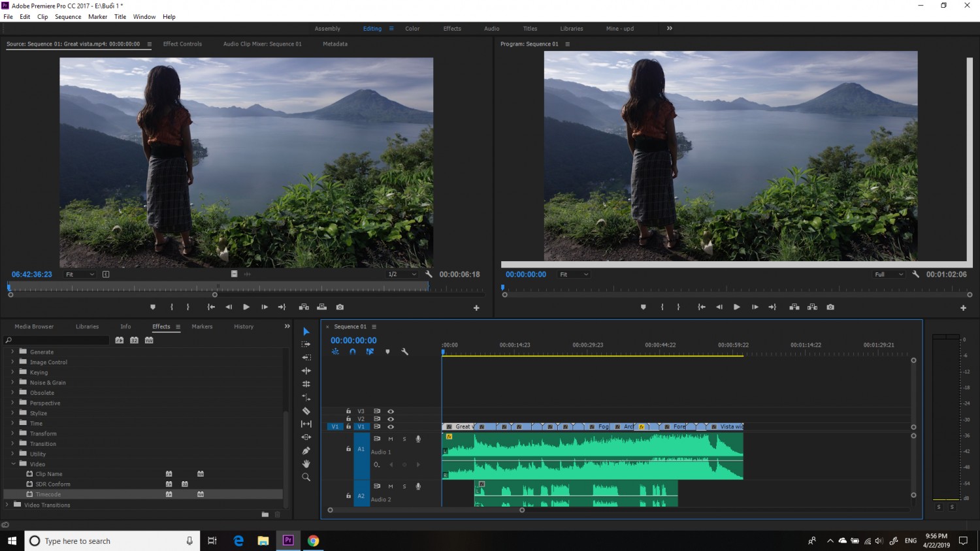Select the Hand tool
The width and height of the screenshot is (980, 551).
click(x=306, y=464)
